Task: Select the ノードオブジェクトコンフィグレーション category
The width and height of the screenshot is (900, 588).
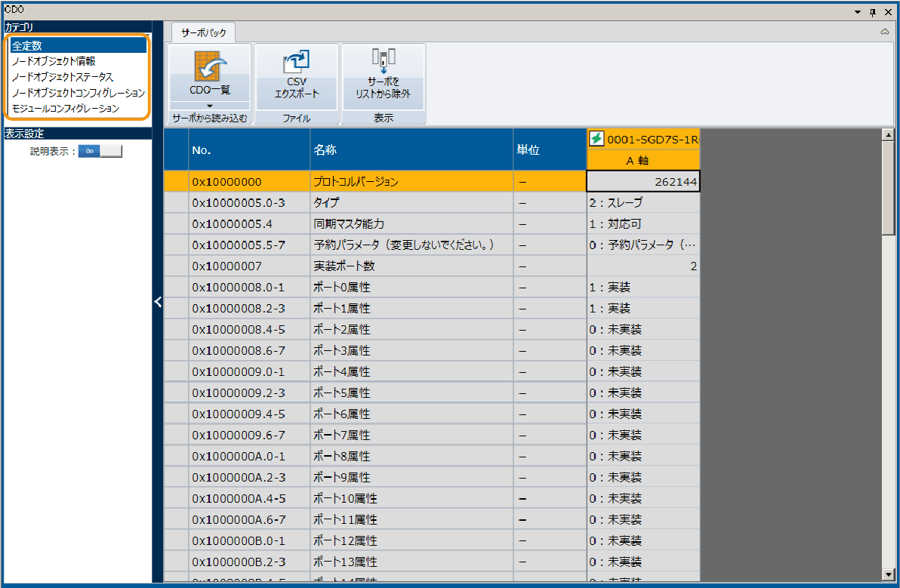Action: point(78,93)
